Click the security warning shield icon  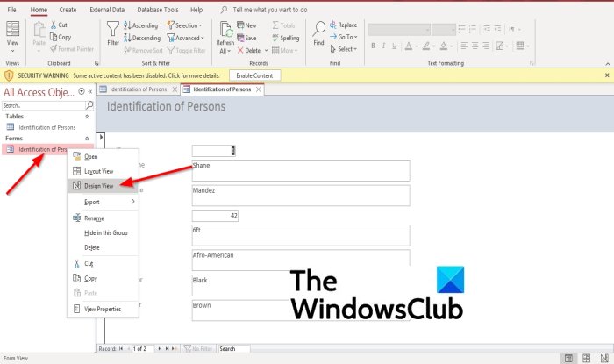(9, 75)
